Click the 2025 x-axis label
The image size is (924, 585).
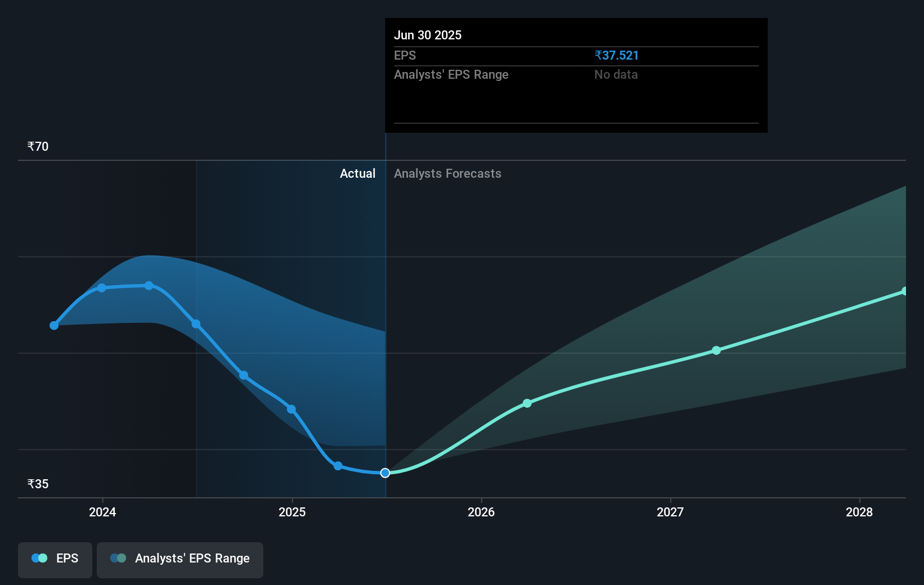coord(292,512)
